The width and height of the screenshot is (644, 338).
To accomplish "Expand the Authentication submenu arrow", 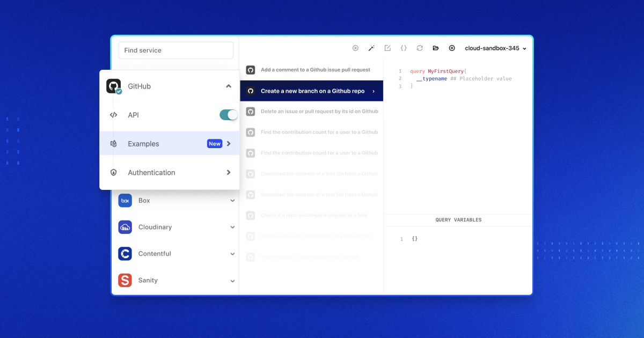I will pos(229,172).
